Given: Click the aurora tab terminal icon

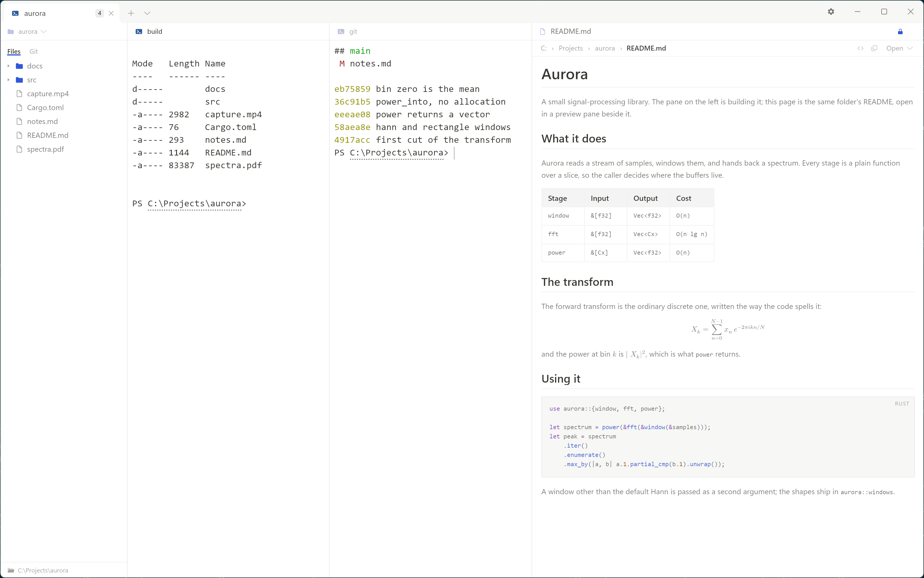Looking at the screenshot, I should (x=15, y=13).
